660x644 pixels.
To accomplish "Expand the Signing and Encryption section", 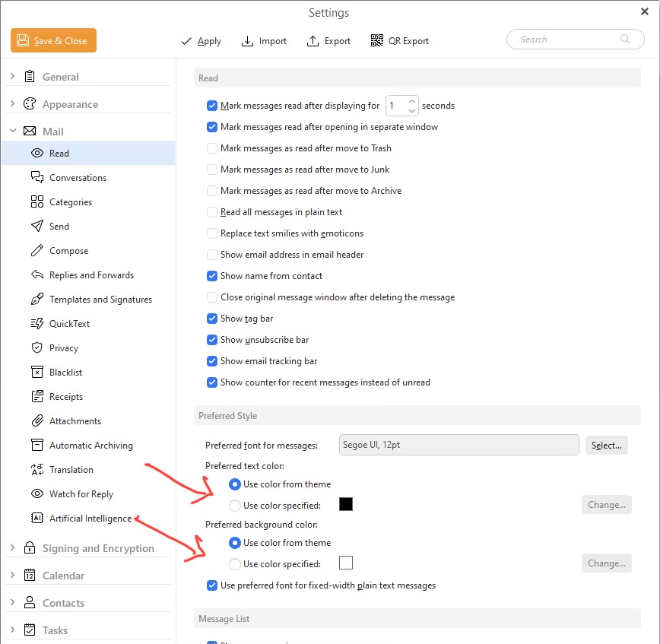I will (x=12, y=548).
